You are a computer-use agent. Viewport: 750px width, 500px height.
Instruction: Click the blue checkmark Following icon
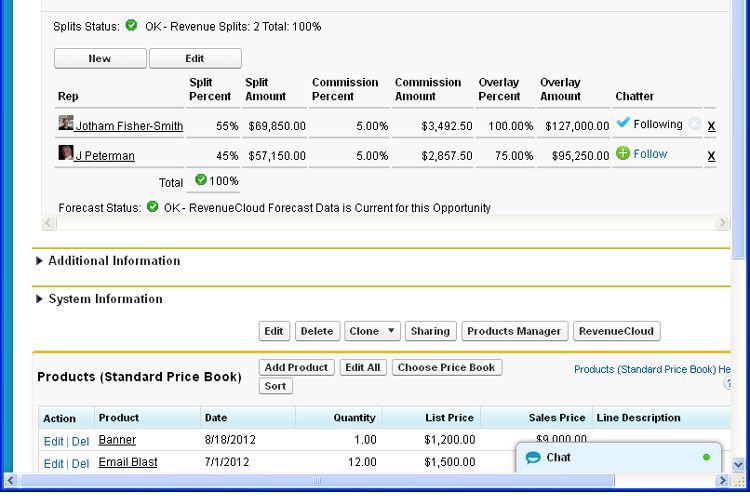623,124
